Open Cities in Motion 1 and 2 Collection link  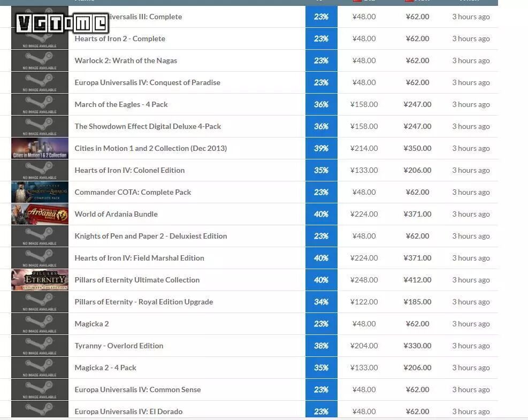[x=150, y=148]
